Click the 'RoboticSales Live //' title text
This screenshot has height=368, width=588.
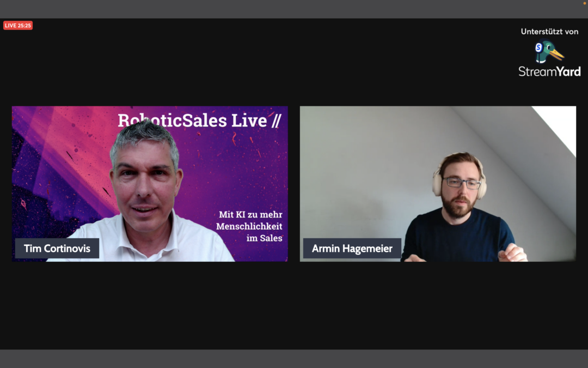[x=199, y=120]
